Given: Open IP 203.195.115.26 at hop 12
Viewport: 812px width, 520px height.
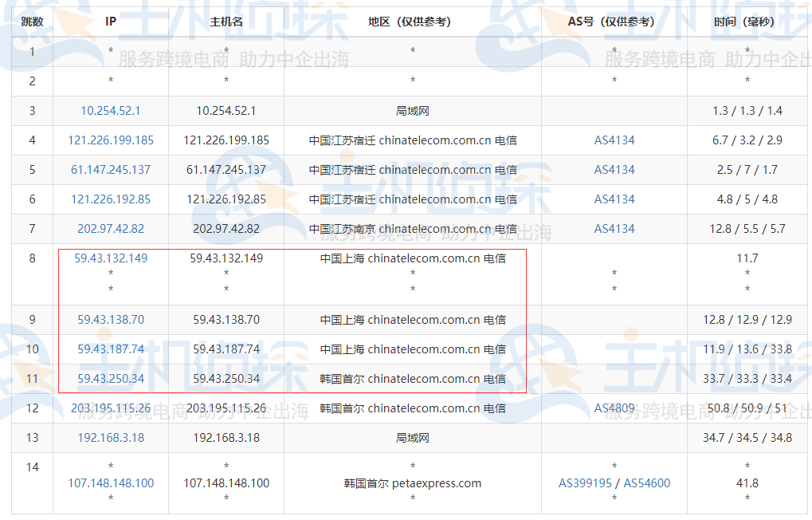Looking at the screenshot, I should [x=110, y=408].
